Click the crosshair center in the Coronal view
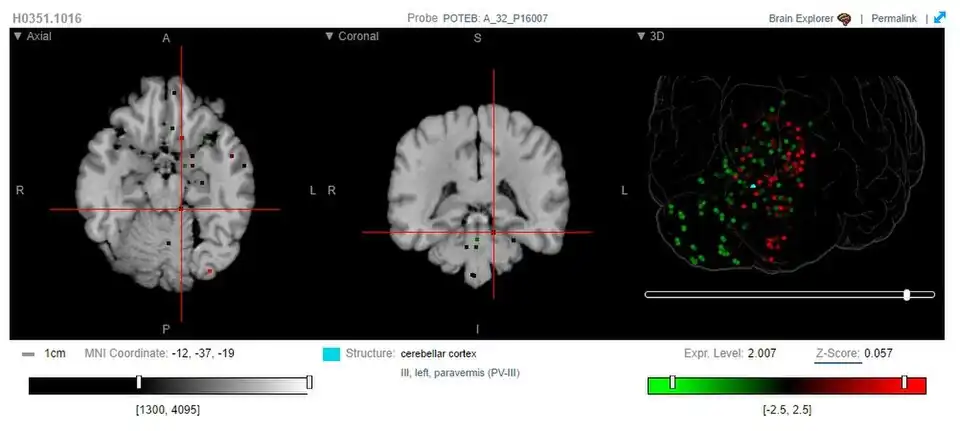This screenshot has height=431, width=960. coord(493,232)
